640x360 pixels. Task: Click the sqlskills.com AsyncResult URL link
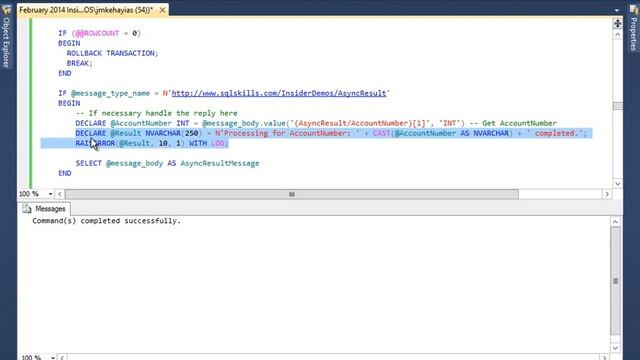[x=279, y=93]
